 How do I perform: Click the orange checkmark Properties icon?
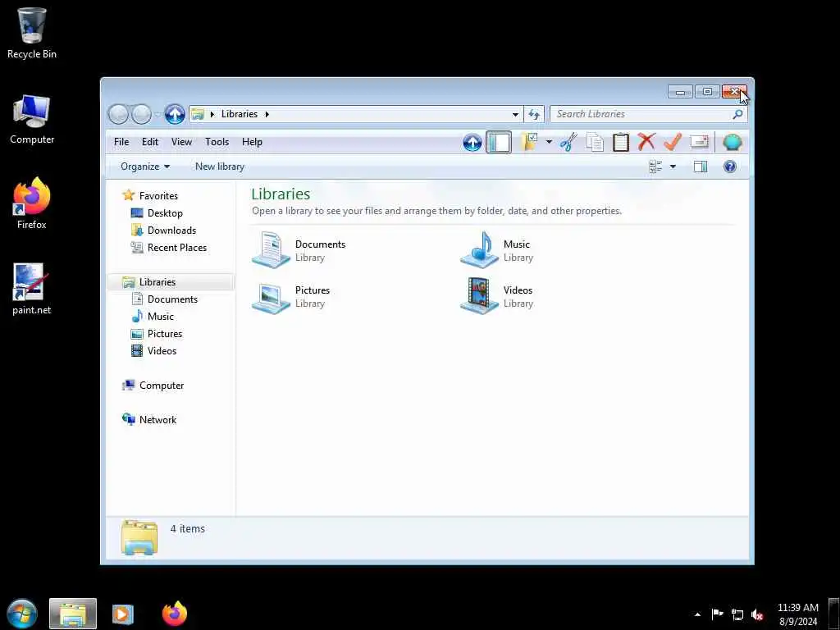point(673,142)
